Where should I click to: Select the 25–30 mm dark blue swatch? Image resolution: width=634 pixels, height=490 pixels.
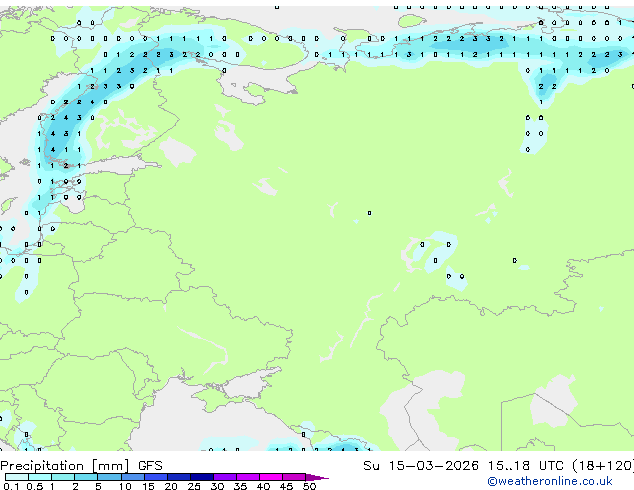pos(202,477)
